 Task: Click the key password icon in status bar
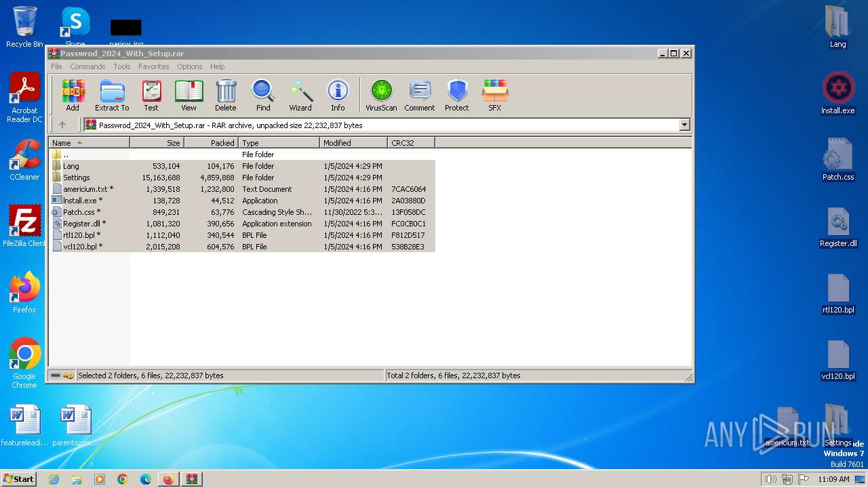[68, 375]
